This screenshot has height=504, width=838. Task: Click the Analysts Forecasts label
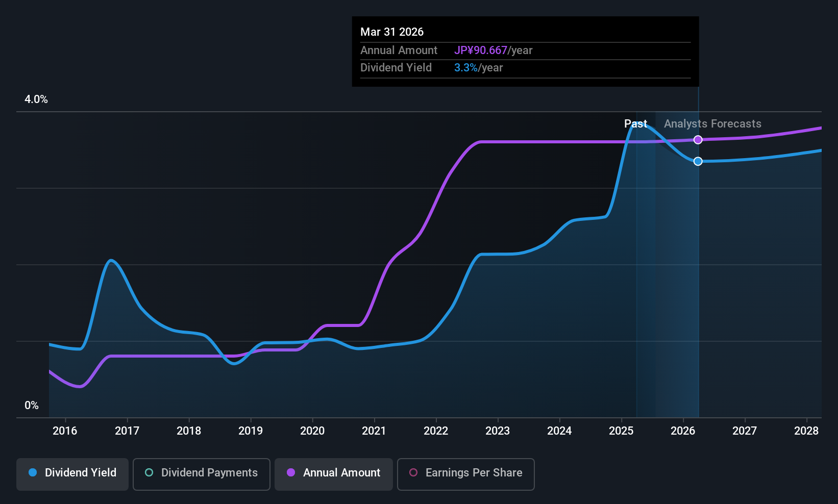[712, 124]
